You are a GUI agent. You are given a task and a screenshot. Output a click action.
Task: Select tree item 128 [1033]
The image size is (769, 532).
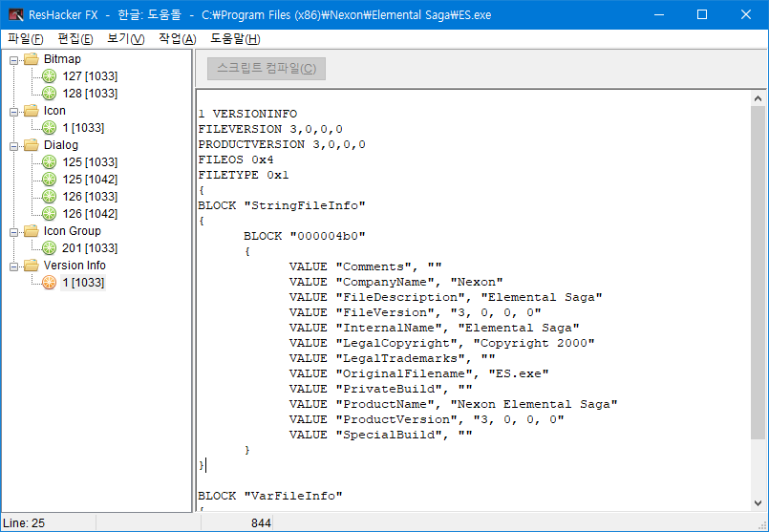tap(90, 94)
